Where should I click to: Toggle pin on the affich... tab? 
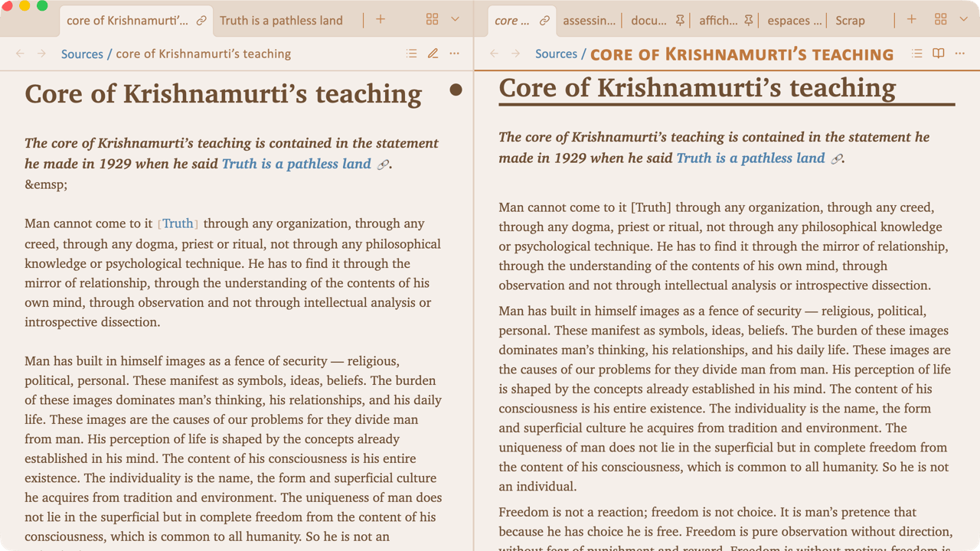(749, 21)
